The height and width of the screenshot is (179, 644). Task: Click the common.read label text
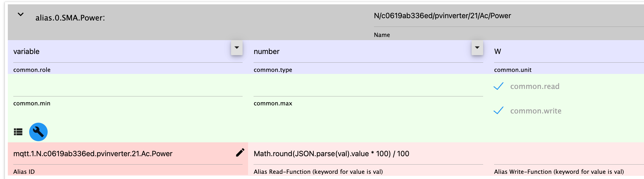click(x=535, y=86)
